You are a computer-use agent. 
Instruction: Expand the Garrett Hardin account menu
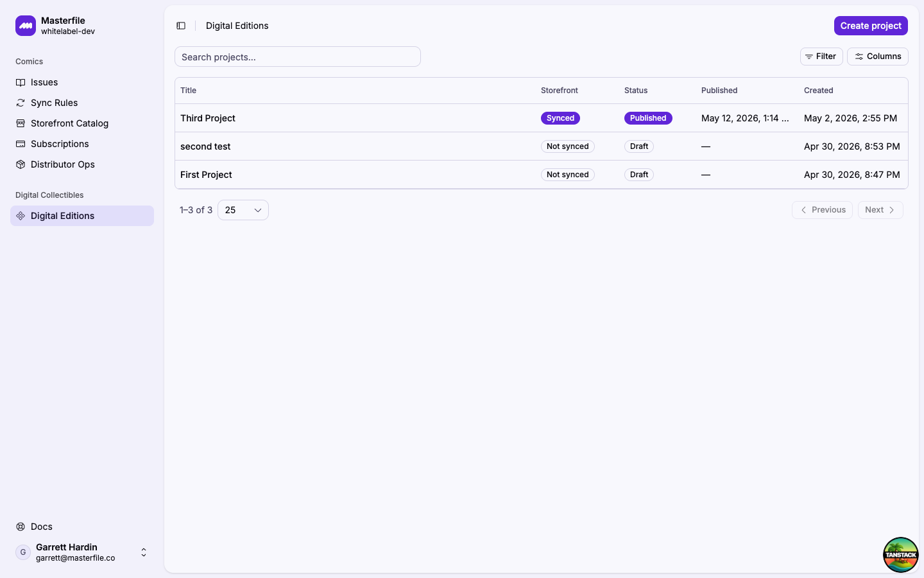pos(82,552)
